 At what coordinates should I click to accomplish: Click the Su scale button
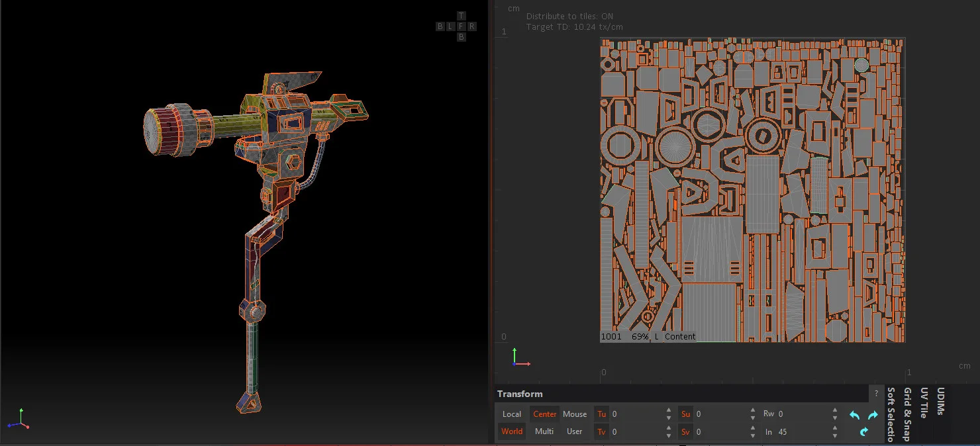click(x=686, y=414)
